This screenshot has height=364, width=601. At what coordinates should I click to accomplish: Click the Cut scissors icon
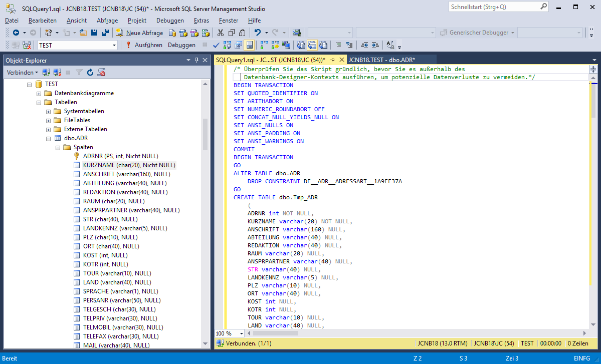[x=220, y=33]
